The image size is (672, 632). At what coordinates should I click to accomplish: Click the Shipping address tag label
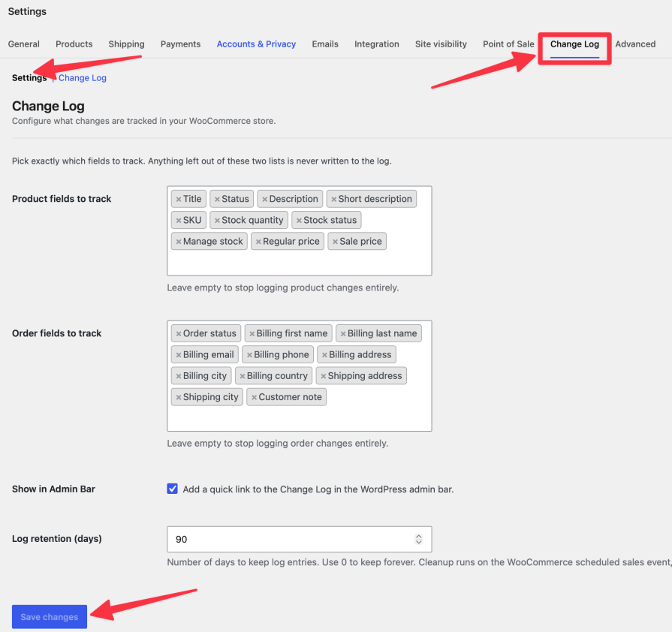365,376
